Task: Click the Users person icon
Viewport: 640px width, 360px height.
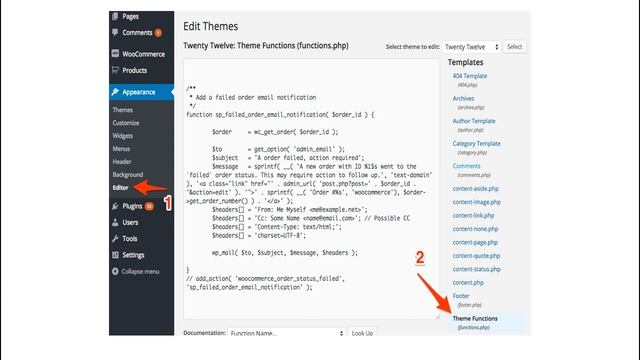Action: tap(115, 222)
